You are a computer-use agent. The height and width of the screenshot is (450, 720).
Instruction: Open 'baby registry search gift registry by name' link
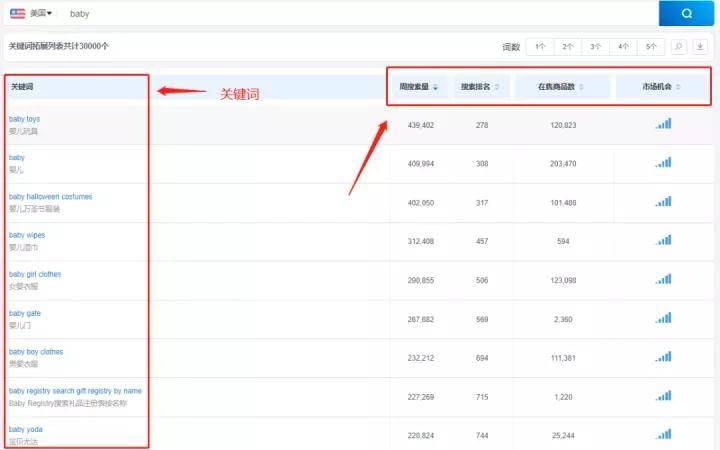point(75,391)
